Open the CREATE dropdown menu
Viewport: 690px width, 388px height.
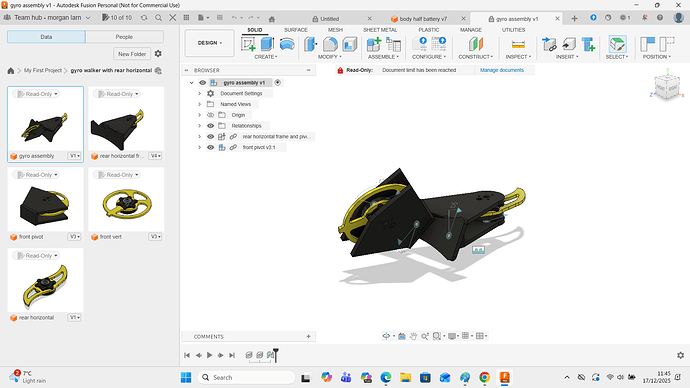tap(266, 57)
